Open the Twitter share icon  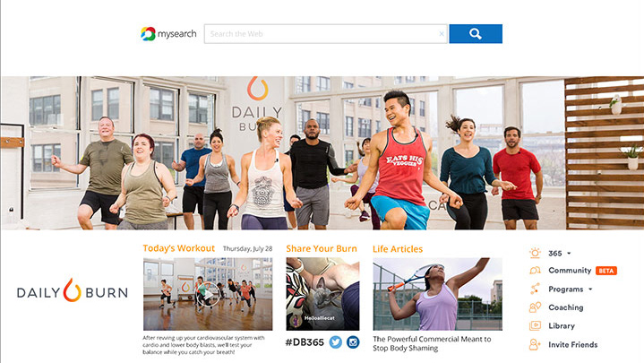coord(336,342)
